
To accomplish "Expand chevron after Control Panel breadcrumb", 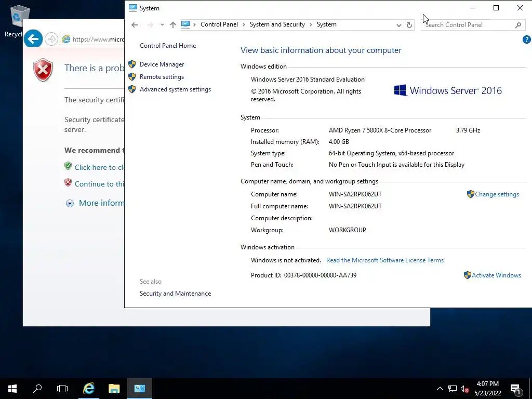I will tap(244, 25).
